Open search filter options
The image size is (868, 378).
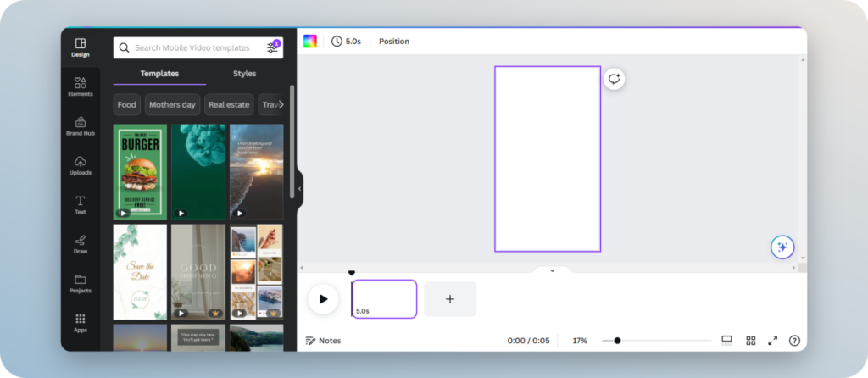pos(273,47)
